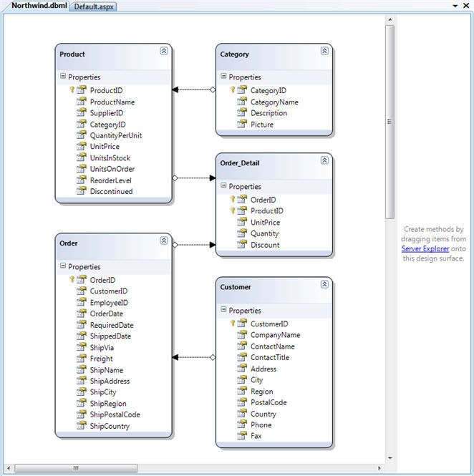Click the ProductName property icon in Product
Screen dimensions: 474x476
tap(82, 101)
